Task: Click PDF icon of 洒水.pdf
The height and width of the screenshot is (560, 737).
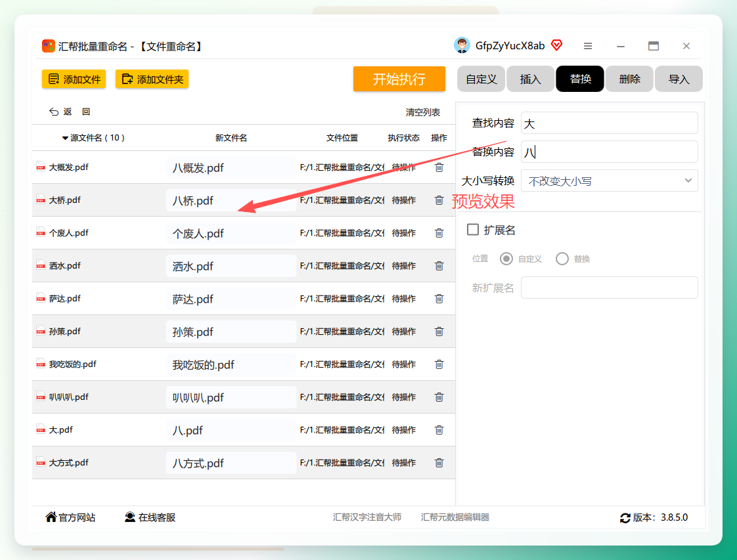Action: click(x=41, y=265)
